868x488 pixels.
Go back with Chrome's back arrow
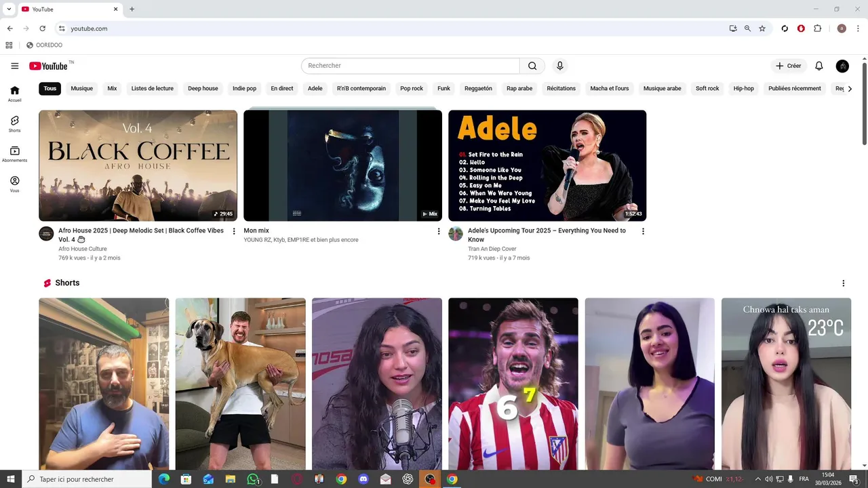9,28
